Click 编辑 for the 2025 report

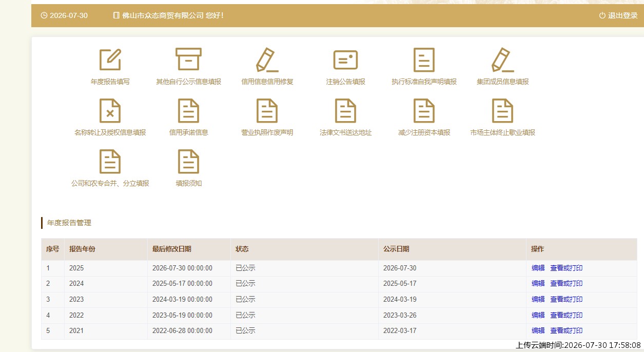(538, 268)
